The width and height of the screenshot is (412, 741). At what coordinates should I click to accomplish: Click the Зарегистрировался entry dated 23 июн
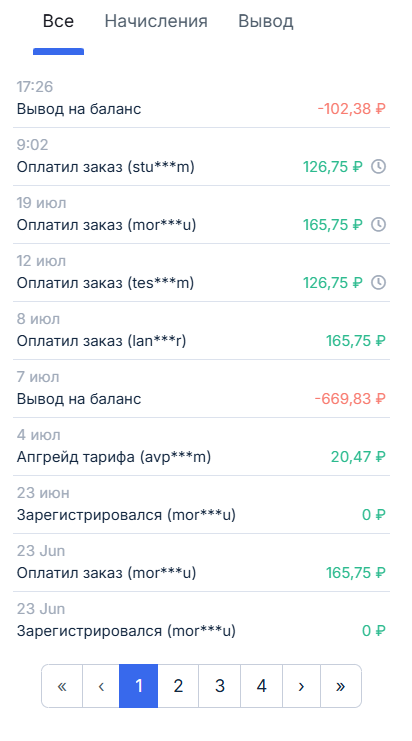(201, 505)
